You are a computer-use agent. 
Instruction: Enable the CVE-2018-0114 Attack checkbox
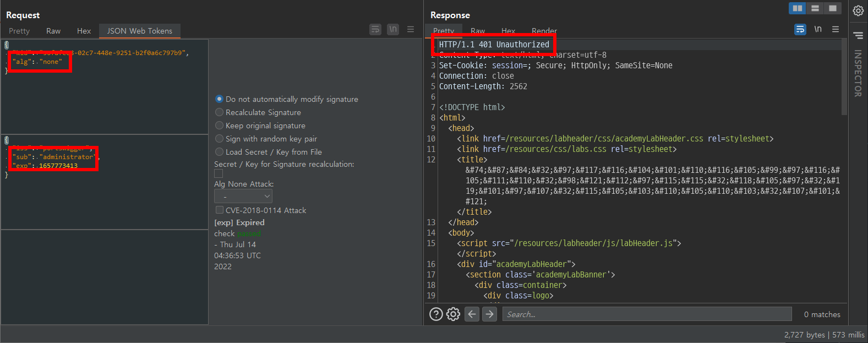[x=220, y=210]
